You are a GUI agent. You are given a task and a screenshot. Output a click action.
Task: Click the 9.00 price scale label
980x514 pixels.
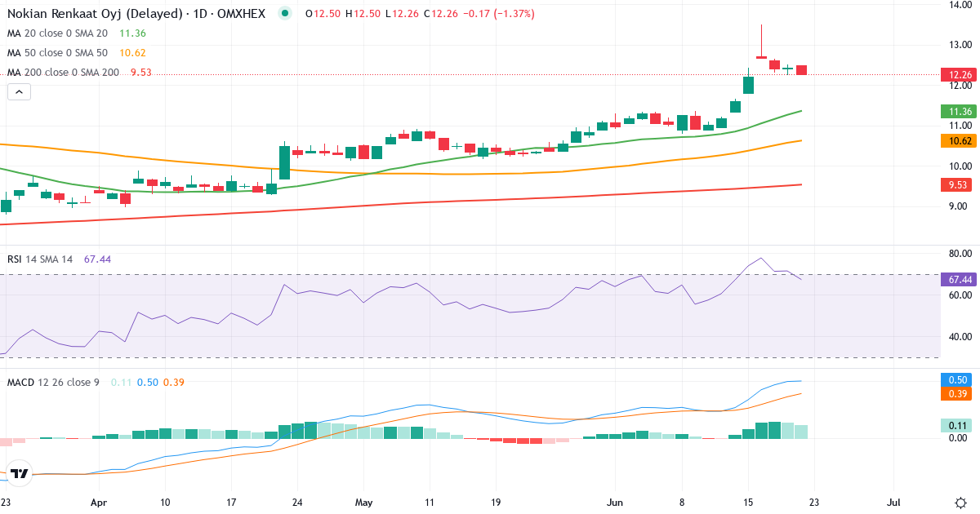959,206
